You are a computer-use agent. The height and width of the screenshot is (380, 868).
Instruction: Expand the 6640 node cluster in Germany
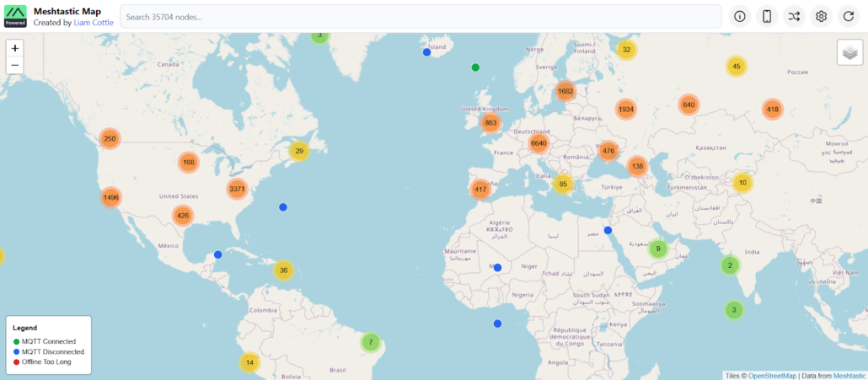tap(538, 143)
